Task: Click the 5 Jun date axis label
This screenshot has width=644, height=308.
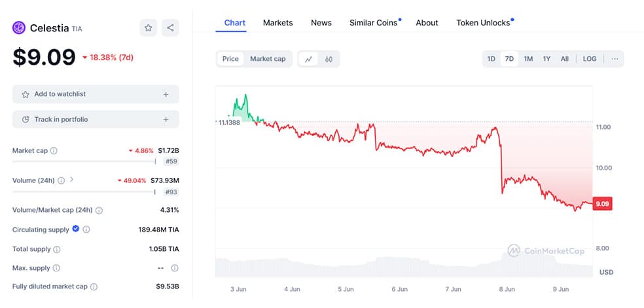Action: 346,289
